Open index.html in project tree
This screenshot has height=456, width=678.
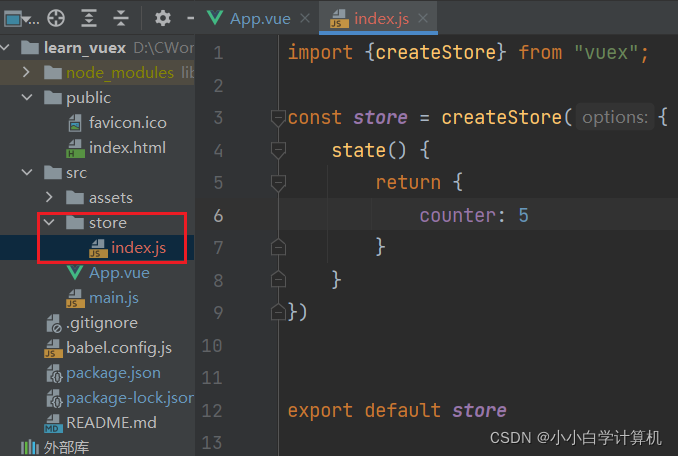click(x=127, y=148)
